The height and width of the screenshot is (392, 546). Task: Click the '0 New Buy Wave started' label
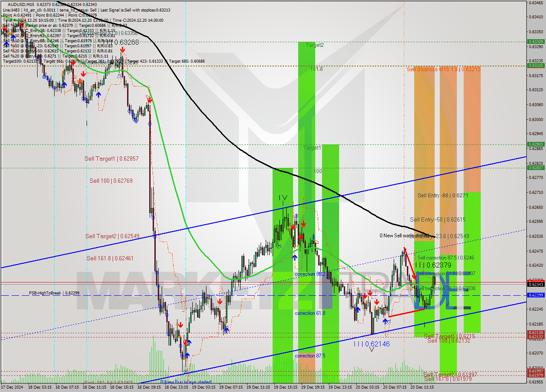point(186,382)
